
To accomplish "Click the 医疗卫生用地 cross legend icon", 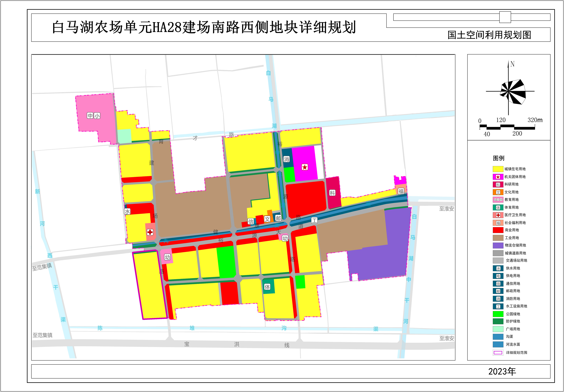I will click(x=498, y=215).
